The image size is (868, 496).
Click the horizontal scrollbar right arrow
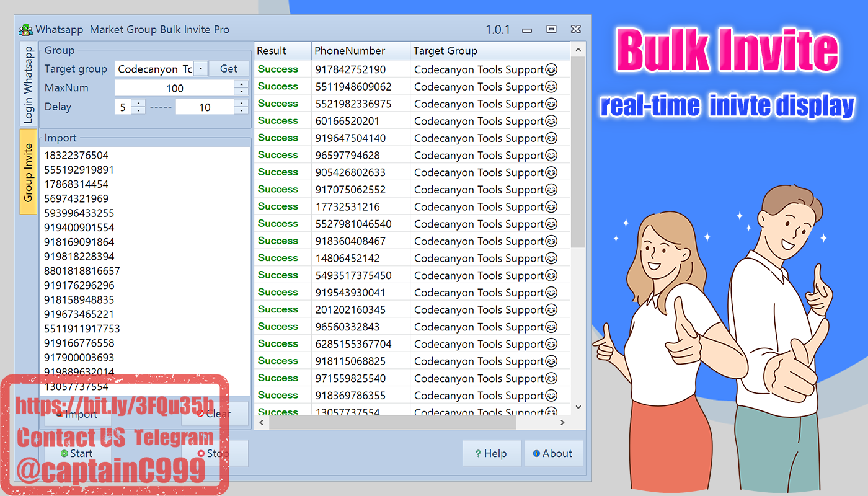(562, 422)
